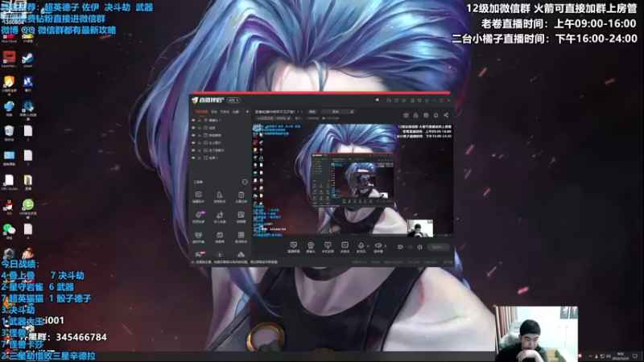The height and width of the screenshot is (362, 644).
Task: Add a new scene with plus button
Action: (x=247, y=112)
